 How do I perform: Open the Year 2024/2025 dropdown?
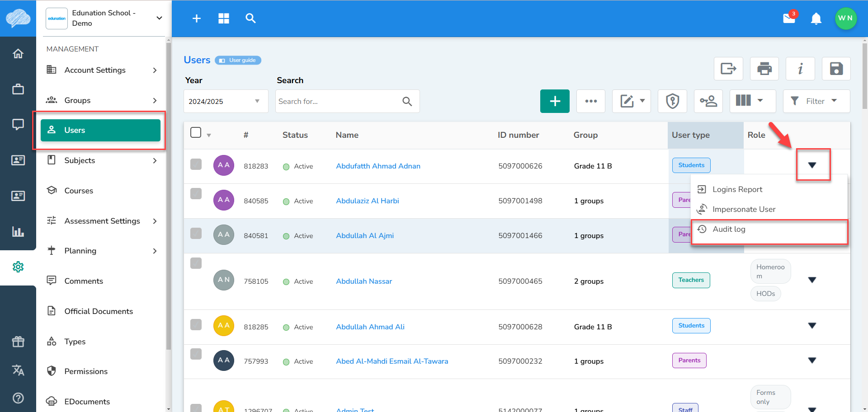tap(226, 101)
